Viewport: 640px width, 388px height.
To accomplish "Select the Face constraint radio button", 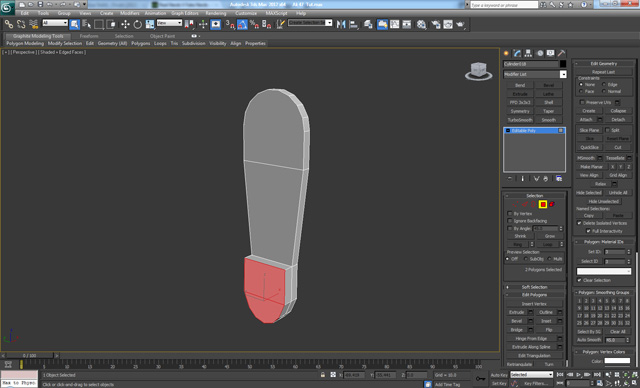I will coord(581,91).
